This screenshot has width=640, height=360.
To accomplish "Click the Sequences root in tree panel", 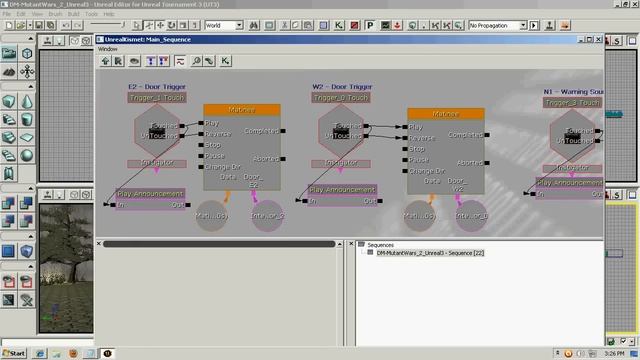I will point(380,245).
